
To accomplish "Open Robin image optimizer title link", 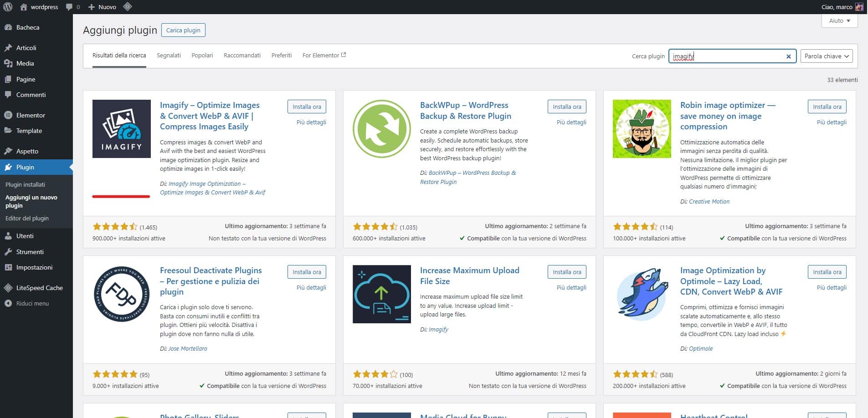I will pyautogui.click(x=728, y=116).
